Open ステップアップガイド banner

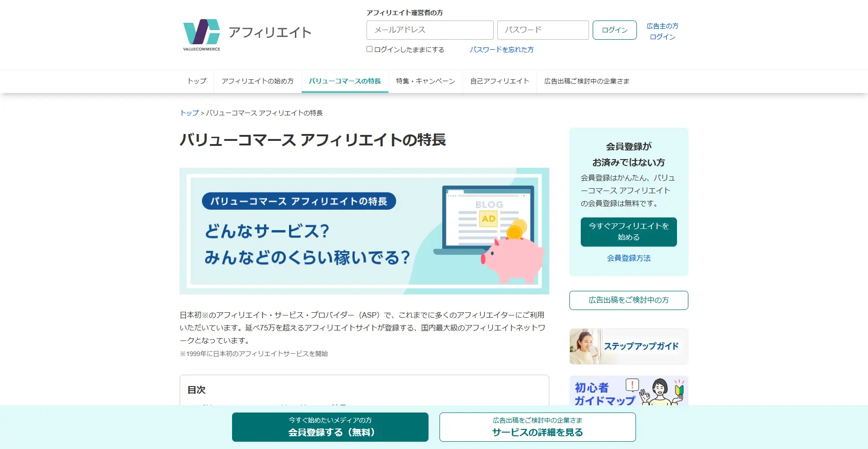click(x=629, y=346)
